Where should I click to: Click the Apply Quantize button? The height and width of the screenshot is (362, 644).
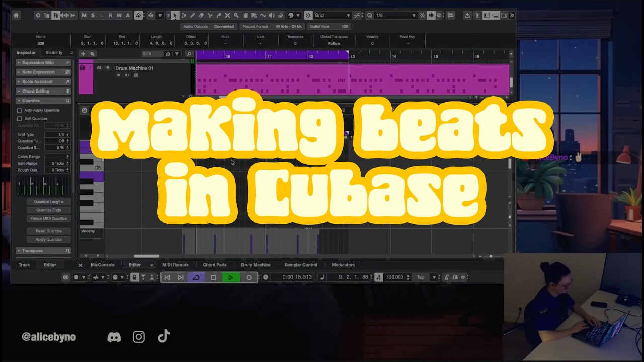tap(48, 240)
